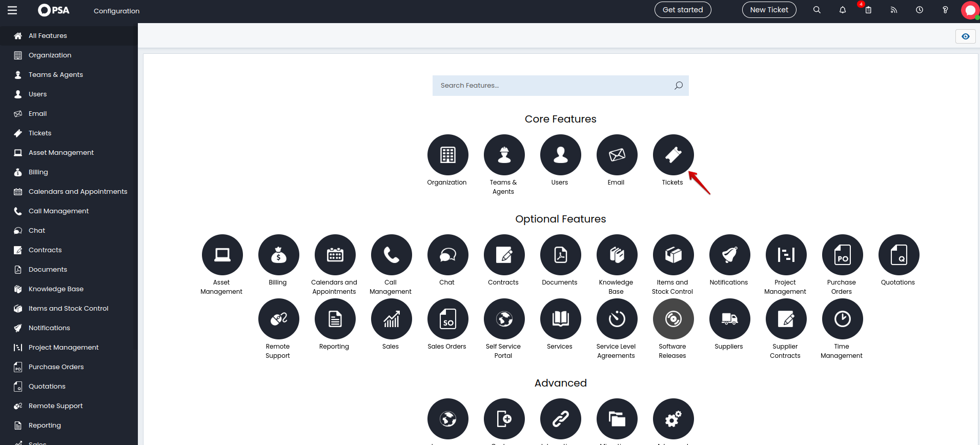Collapse the sidebar with hamburger menu

coord(12,10)
